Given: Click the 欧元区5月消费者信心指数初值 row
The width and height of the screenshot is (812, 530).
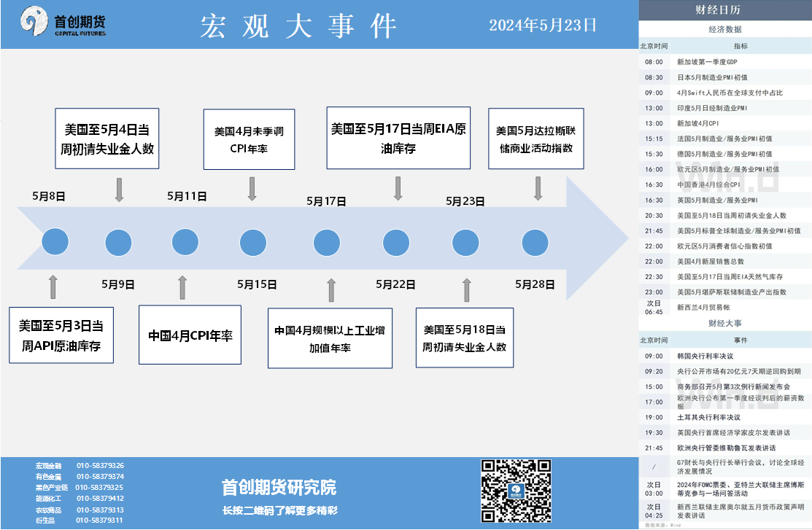Looking at the screenshot, I should (725, 246).
